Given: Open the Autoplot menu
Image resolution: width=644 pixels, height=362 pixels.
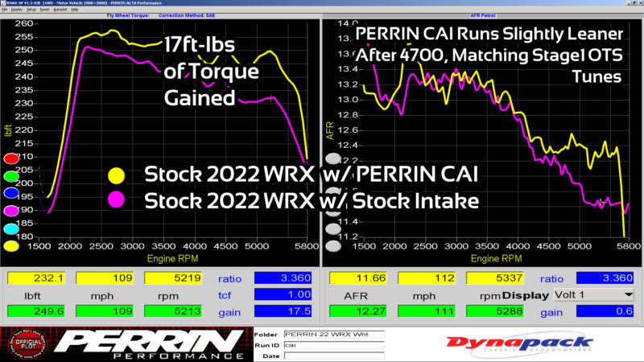Looking at the screenshot, I should (x=60, y=10).
